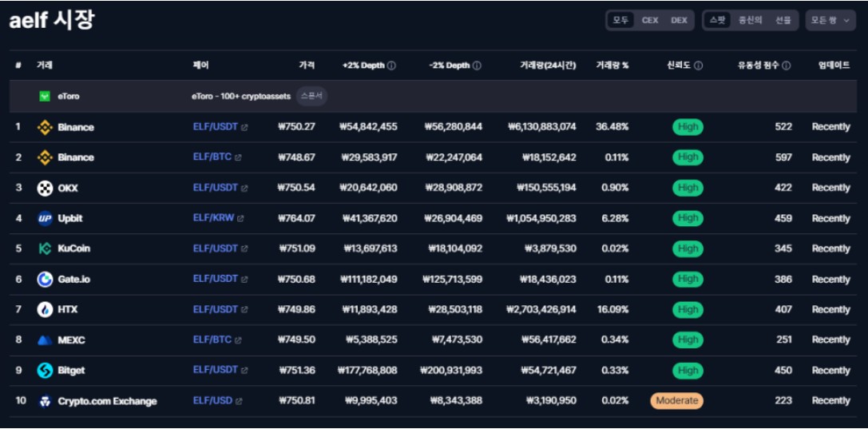Click the eToro logo icon
This screenshot has height=429, width=868.
(x=45, y=97)
